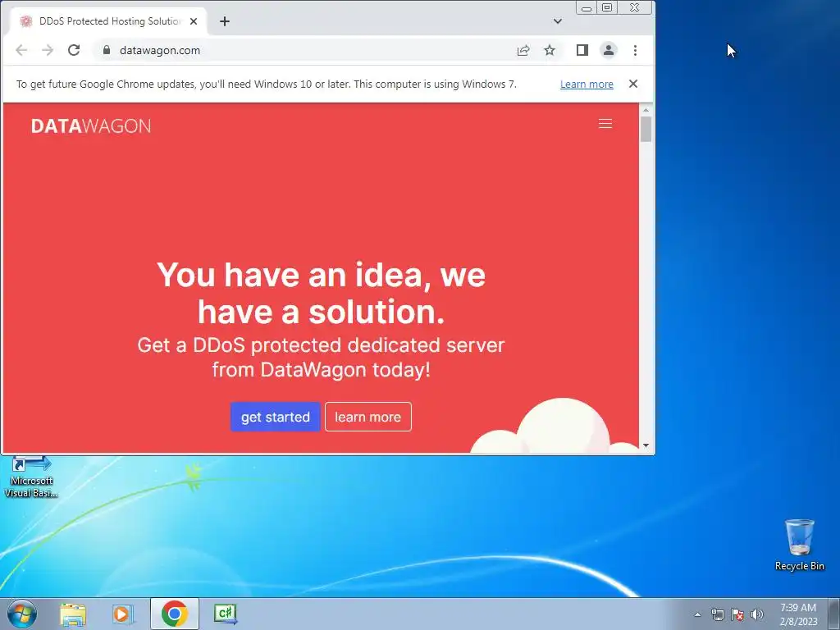
Task: Click the get started button
Action: (x=276, y=417)
